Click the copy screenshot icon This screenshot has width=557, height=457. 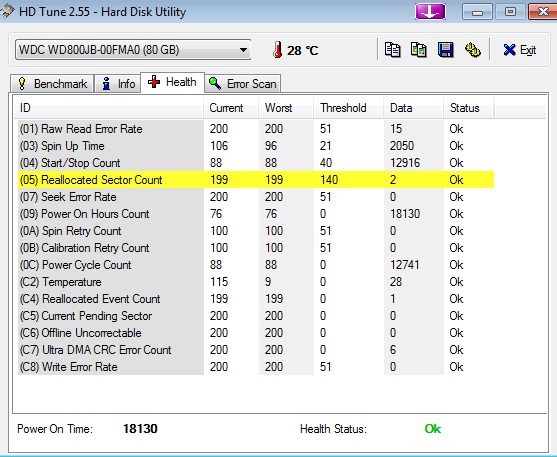(419, 50)
